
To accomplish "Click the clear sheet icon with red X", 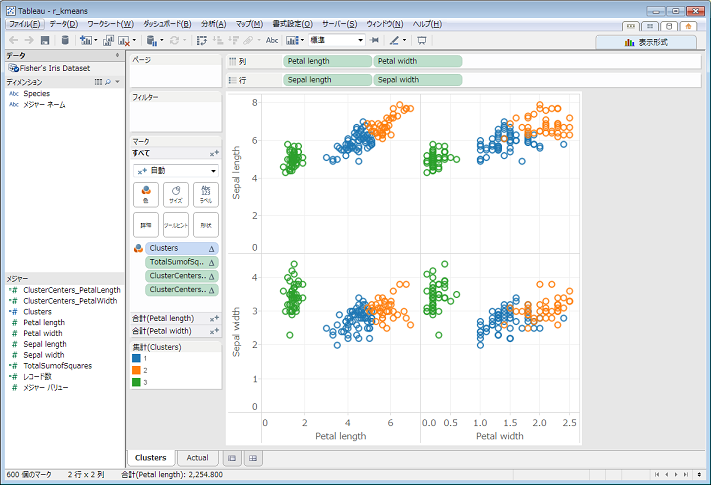I will (x=124, y=41).
